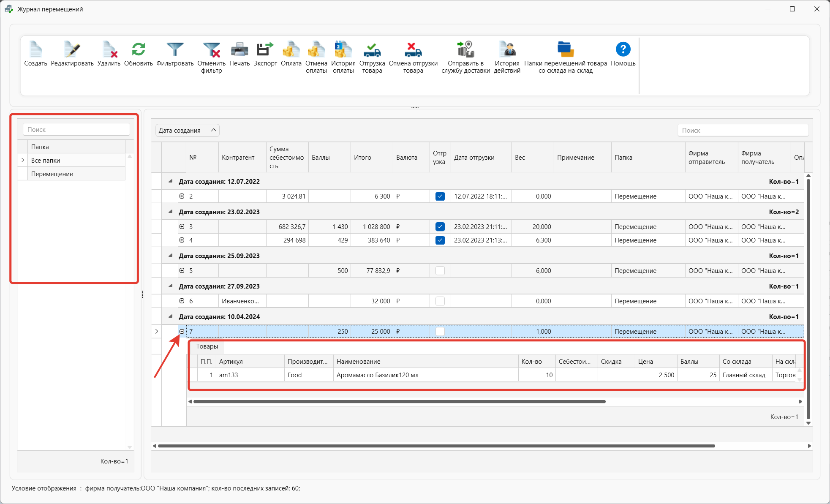Screen dimensions: 830x504
Task: Expand the Все папки tree node
Action: [x=23, y=160]
